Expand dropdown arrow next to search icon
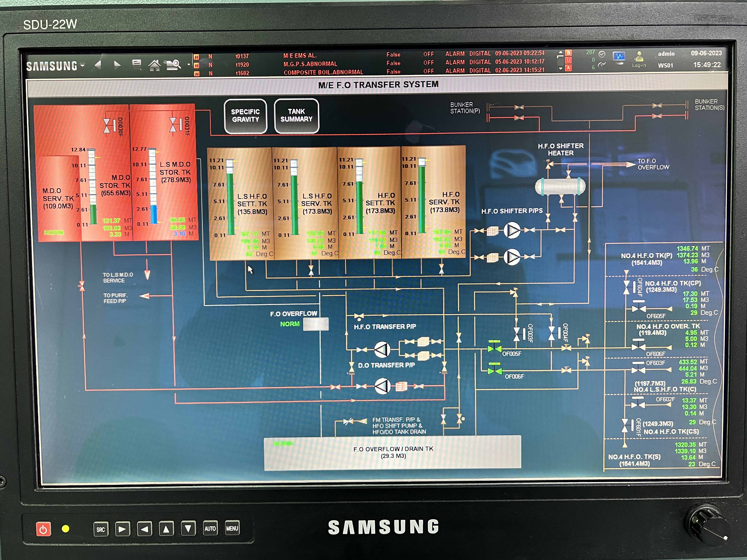This screenshot has height=560, width=747. 188,64
